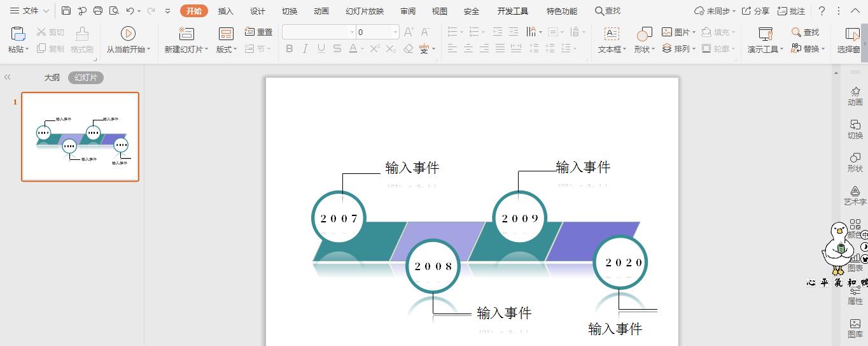868x346 pixels.
Task: Switch to the Review (审阅) tab
Action: click(x=408, y=11)
